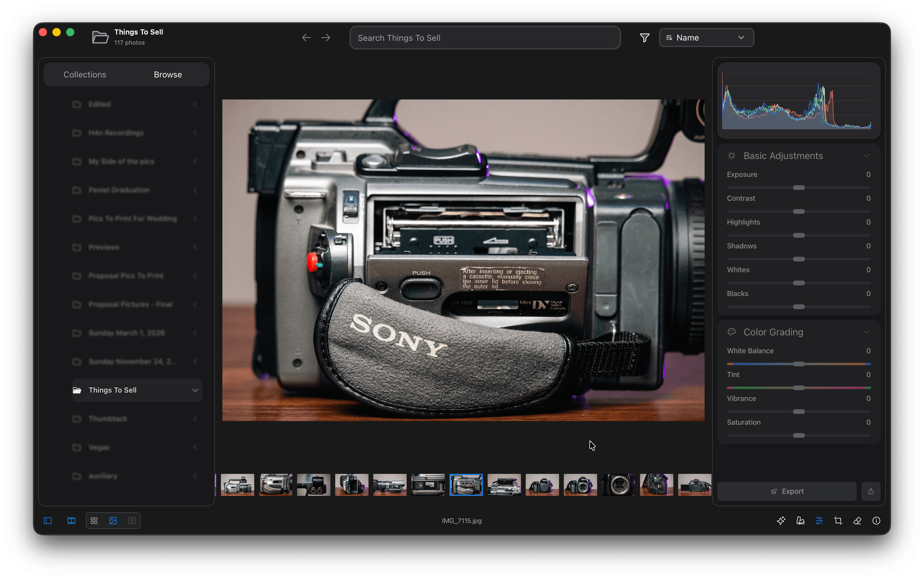The width and height of the screenshot is (924, 579).
Task: Open the presets styles tool icon
Action: coord(800,520)
